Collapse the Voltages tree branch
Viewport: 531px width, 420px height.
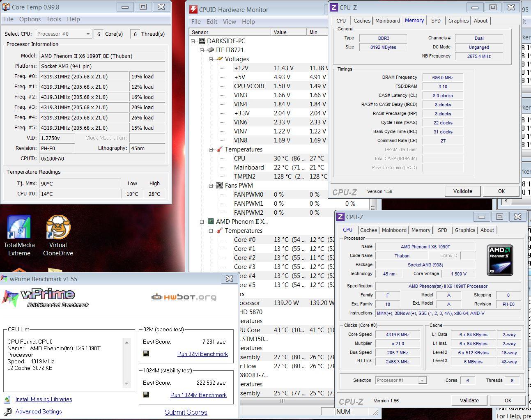click(x=211, y=59)
